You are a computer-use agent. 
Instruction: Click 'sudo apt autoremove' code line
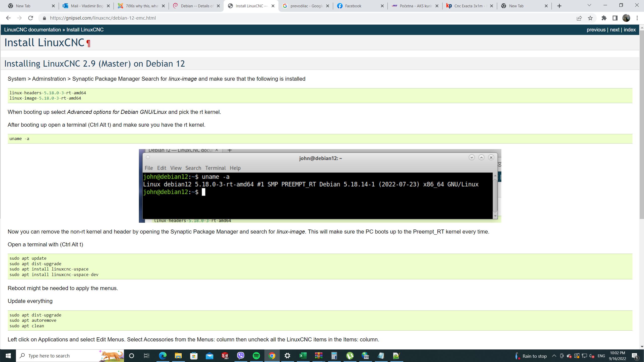coord(33,320)
